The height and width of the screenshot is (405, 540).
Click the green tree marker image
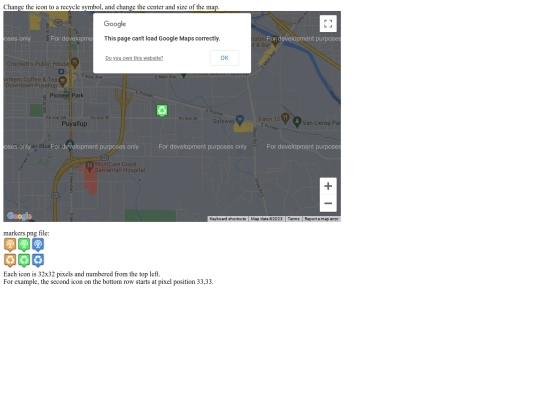coord(24,245)
